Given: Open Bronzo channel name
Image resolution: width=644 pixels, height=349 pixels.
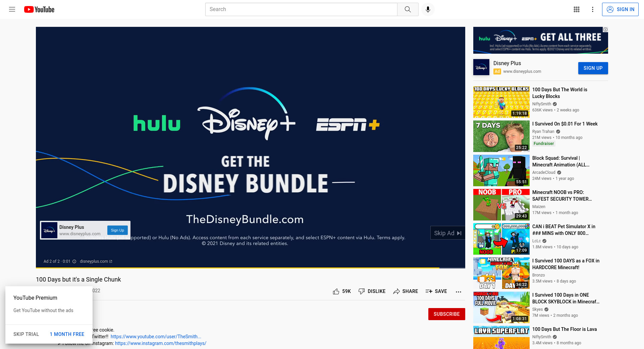Looking at the screenshot, I should tap(538, 275).
